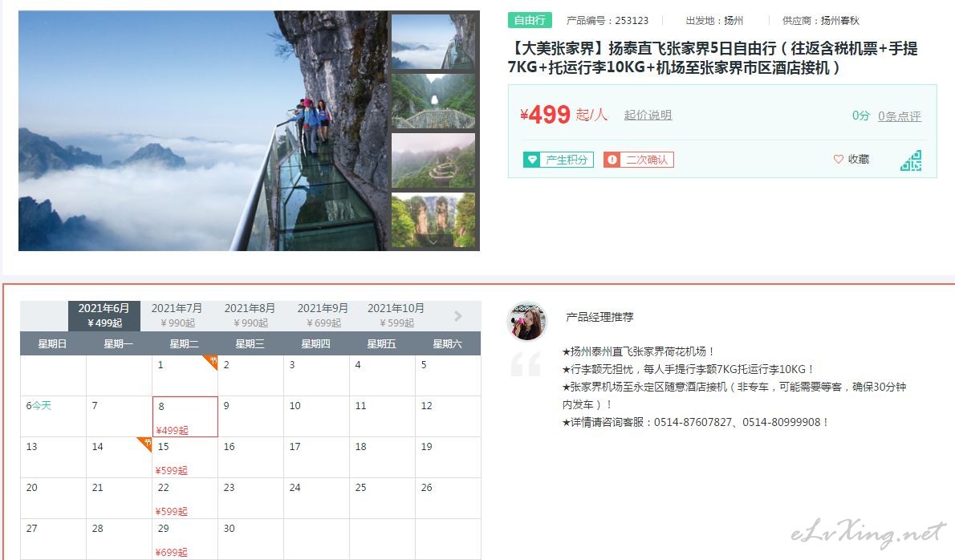Switch to the 2021年7月 tab
The width and height of the screenshot is (955, 560).
coord(177,315)
